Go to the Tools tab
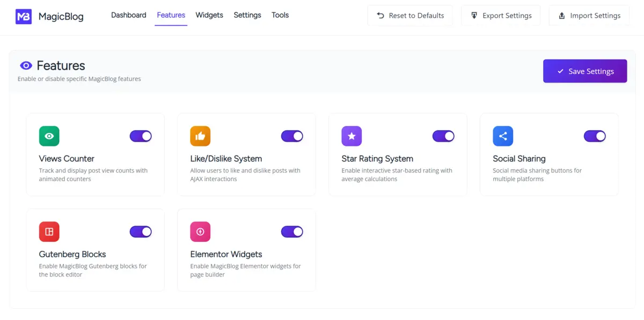 tap(280, 15)
